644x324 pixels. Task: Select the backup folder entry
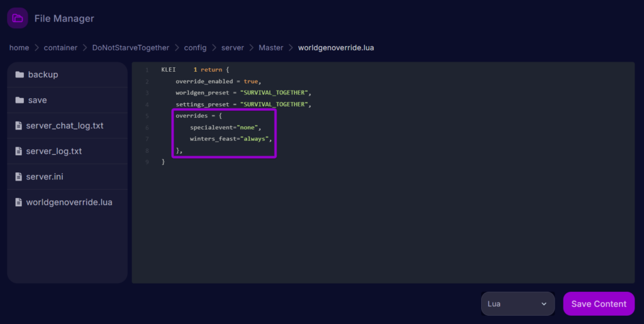coord(43,75)
